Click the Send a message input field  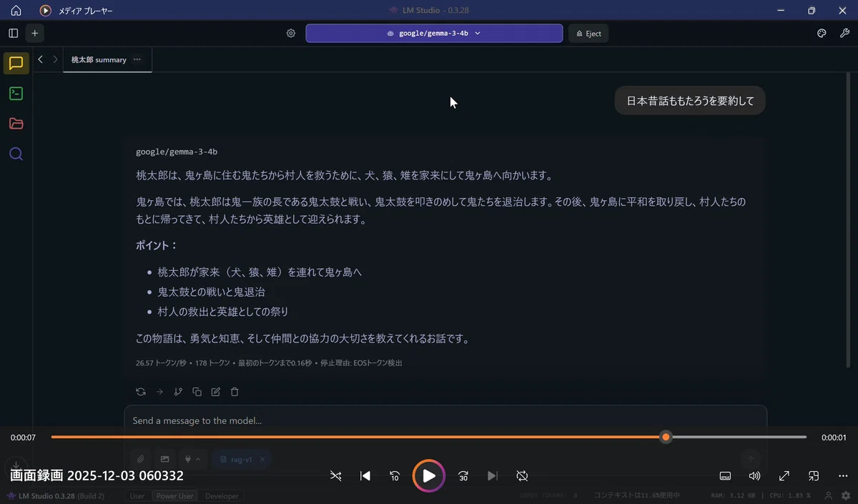445,421
